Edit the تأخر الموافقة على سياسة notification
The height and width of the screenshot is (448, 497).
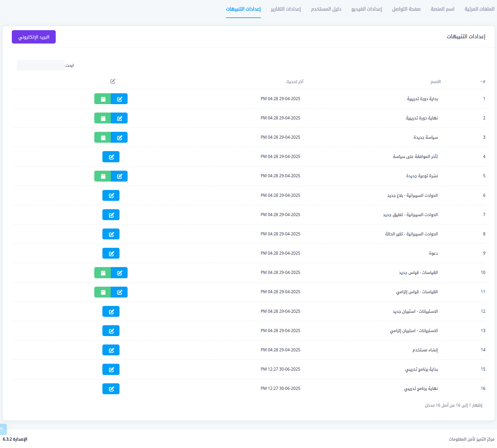(111, 157)
